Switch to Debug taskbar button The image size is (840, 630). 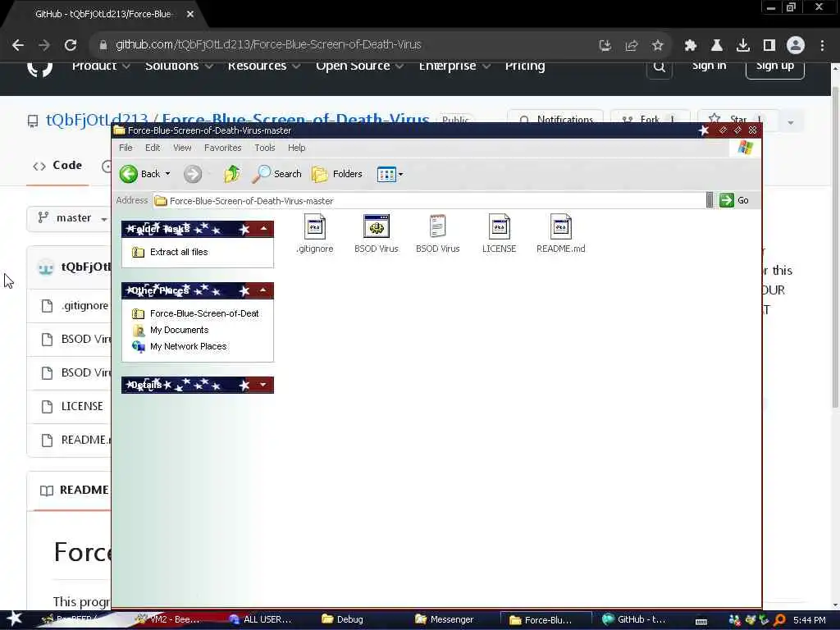343,620
